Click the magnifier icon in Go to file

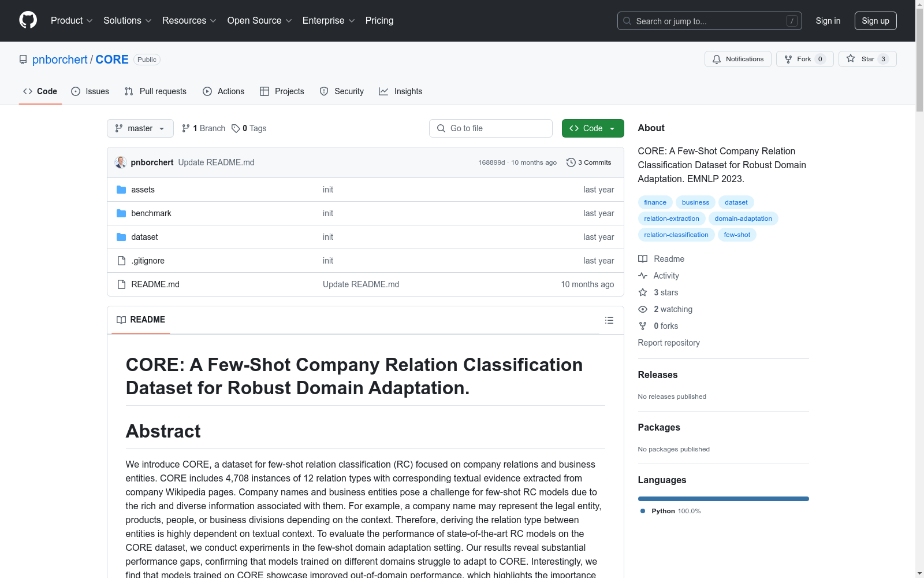click(441, 128)
